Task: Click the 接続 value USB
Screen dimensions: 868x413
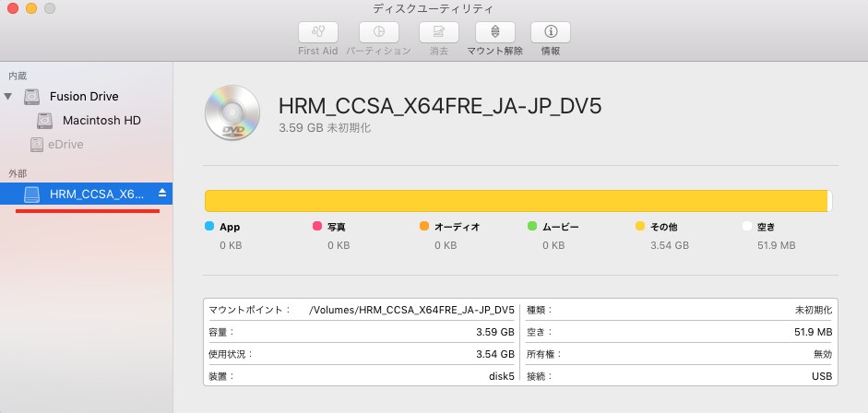Action: pos(822,376)
